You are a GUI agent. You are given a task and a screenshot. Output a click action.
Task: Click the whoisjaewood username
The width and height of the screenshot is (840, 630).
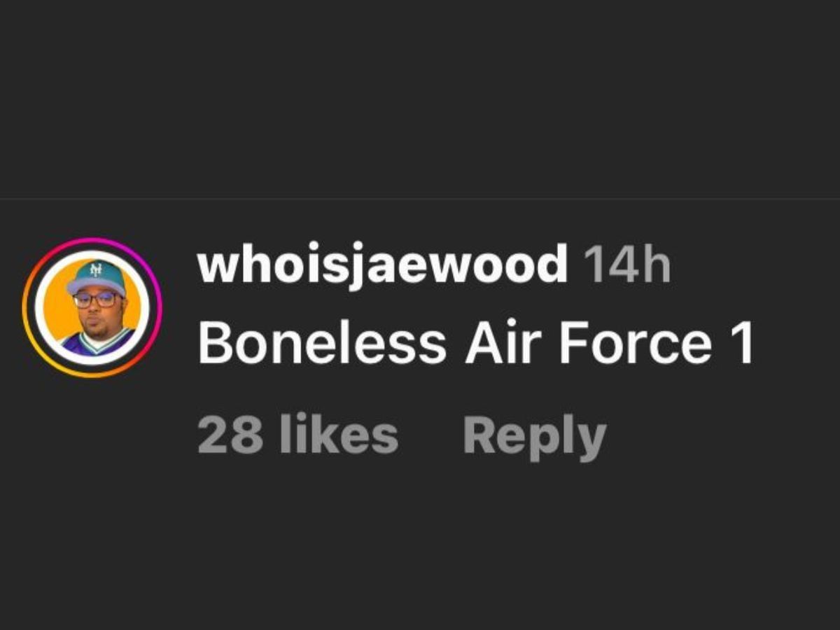(x=382, y=267)
